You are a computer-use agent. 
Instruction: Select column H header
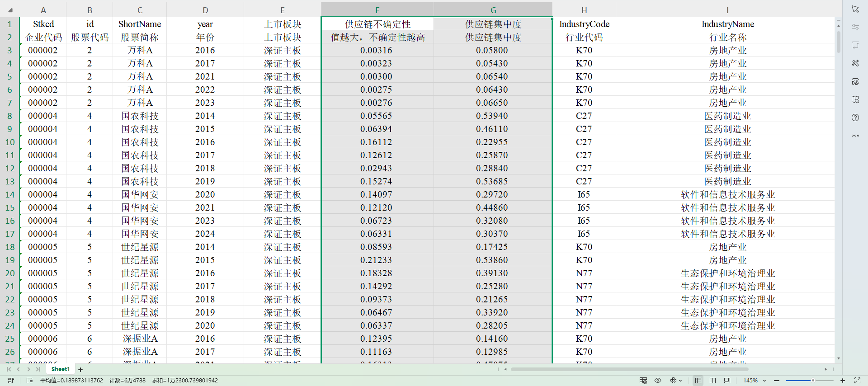pyautogui.click(x=584, y=10)
